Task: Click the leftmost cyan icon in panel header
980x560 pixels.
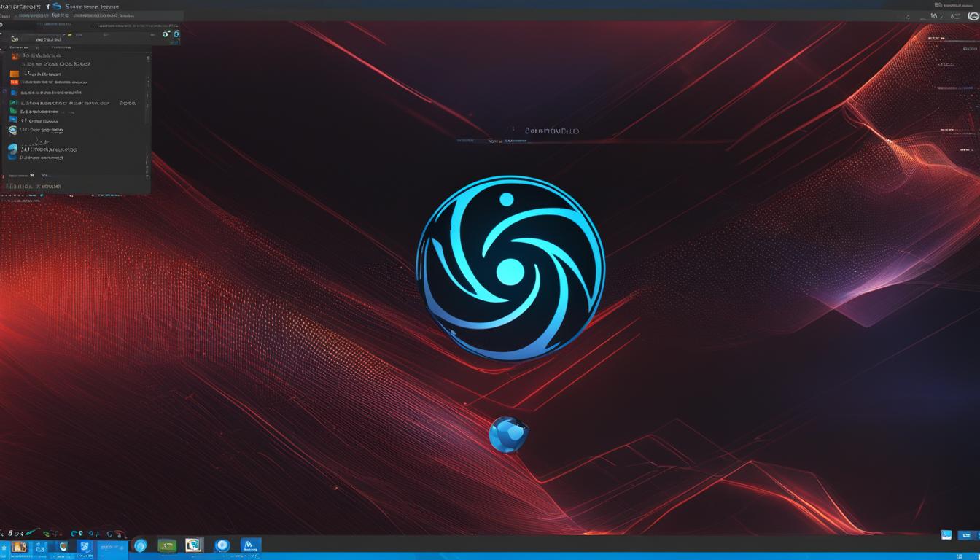Action: coord(166,34)
